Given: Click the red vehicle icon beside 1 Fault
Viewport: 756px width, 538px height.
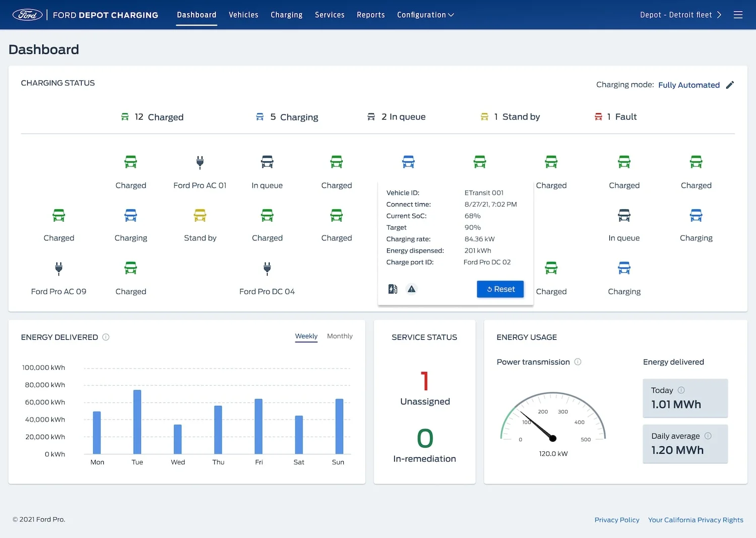Looking at the screenshot, I should tap(598, 116).
